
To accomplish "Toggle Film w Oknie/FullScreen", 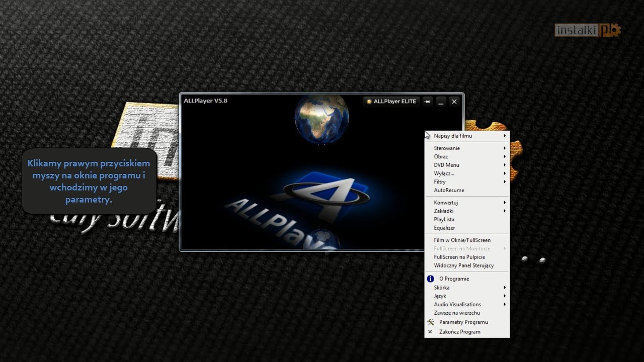I will pyautogui.click(x=467, y=240).
